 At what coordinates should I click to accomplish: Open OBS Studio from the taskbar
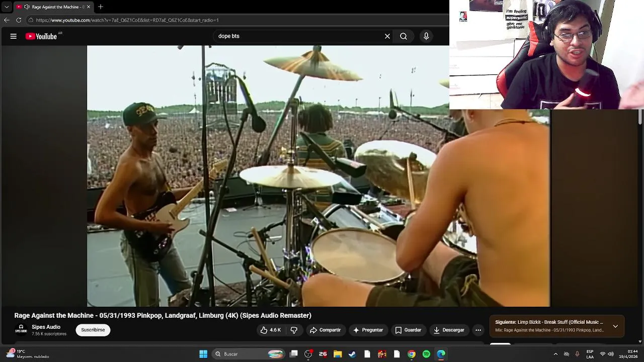tap(308, 354)
